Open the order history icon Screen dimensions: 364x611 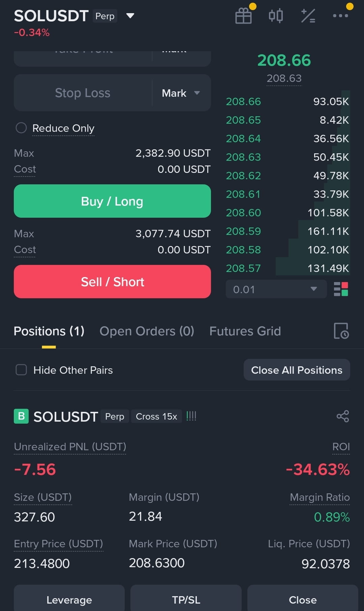pyautogui.click(x=341, y=331)
